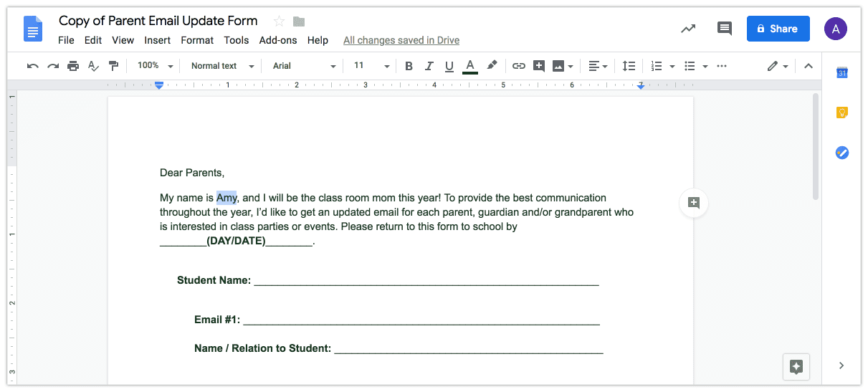Open the View menu

123,40
